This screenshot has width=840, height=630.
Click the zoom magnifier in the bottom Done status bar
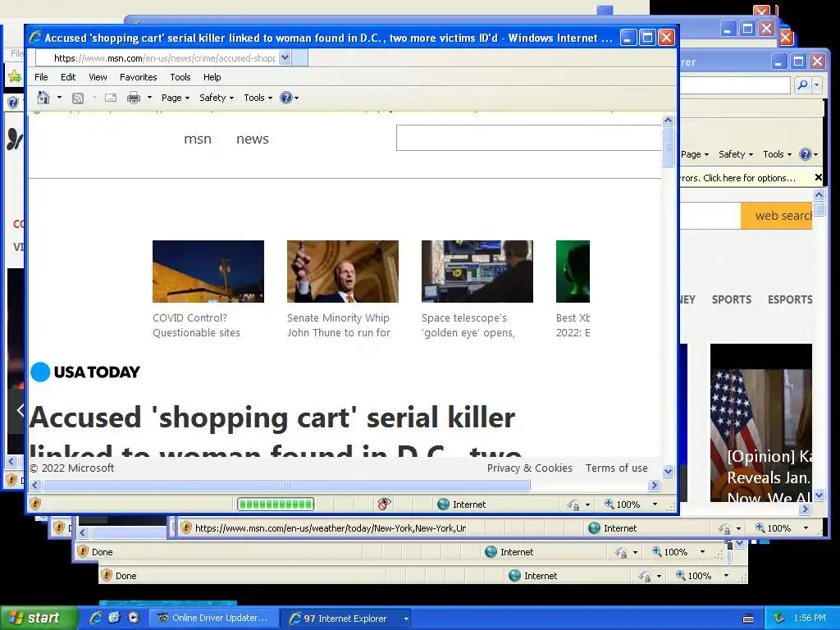click(680, 575)
